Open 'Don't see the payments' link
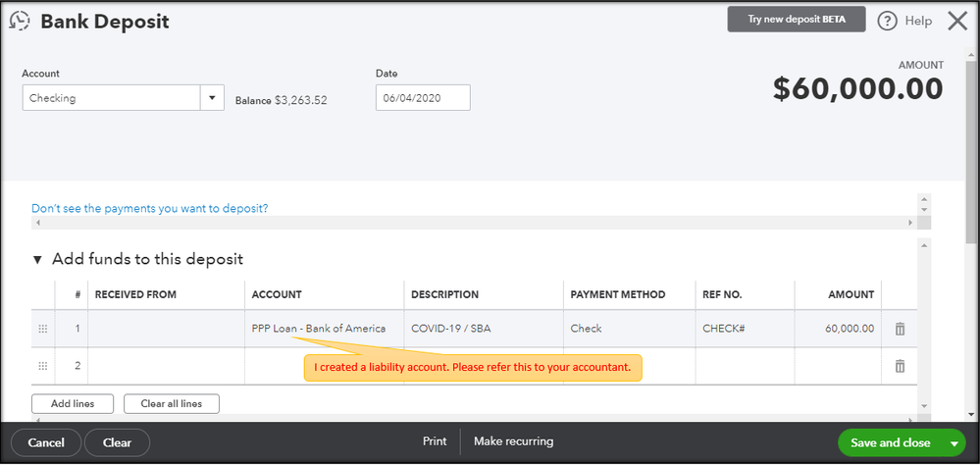Screen dimensions: 980x465 point(149,208)
